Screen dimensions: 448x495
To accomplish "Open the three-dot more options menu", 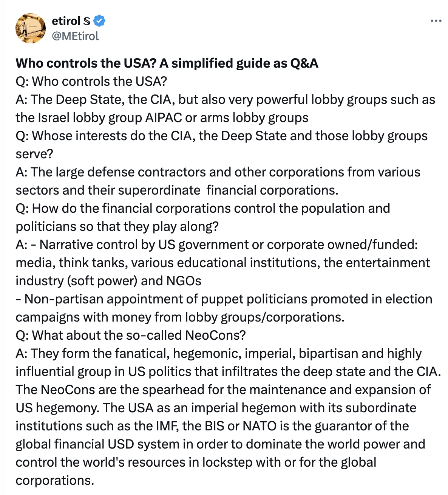I will 436,21.
